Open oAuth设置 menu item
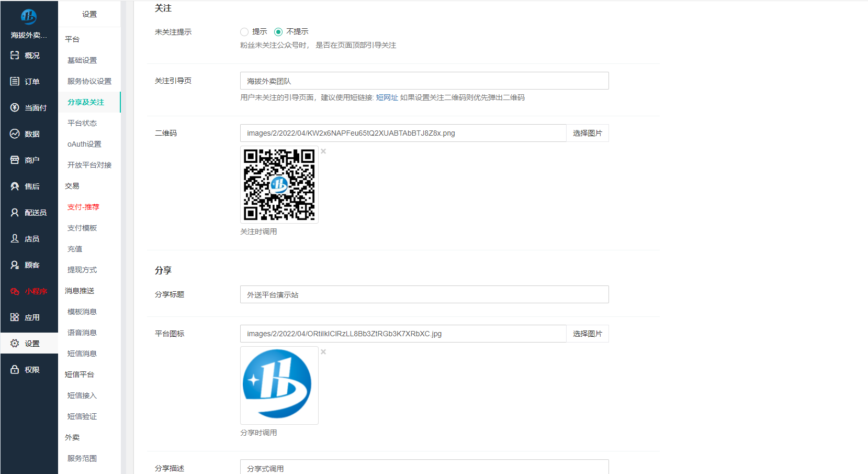The image size is (868, 474). point(84,144)
